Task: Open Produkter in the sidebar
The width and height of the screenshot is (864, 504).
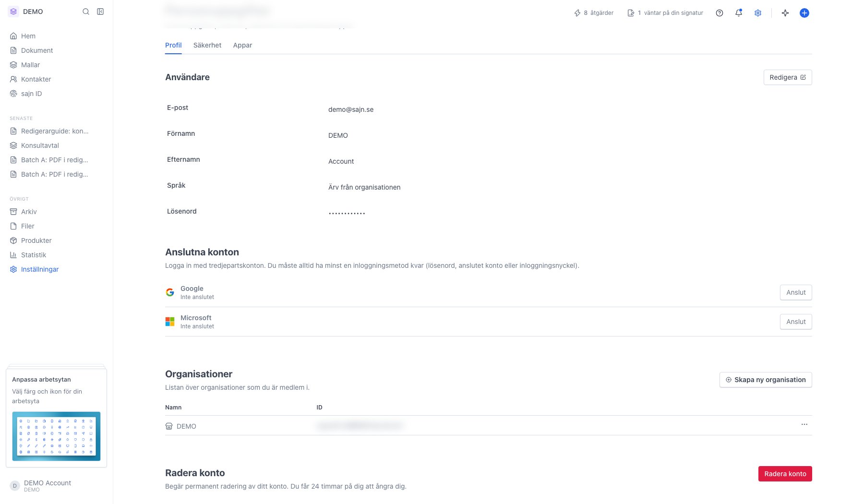Action: 56,240
